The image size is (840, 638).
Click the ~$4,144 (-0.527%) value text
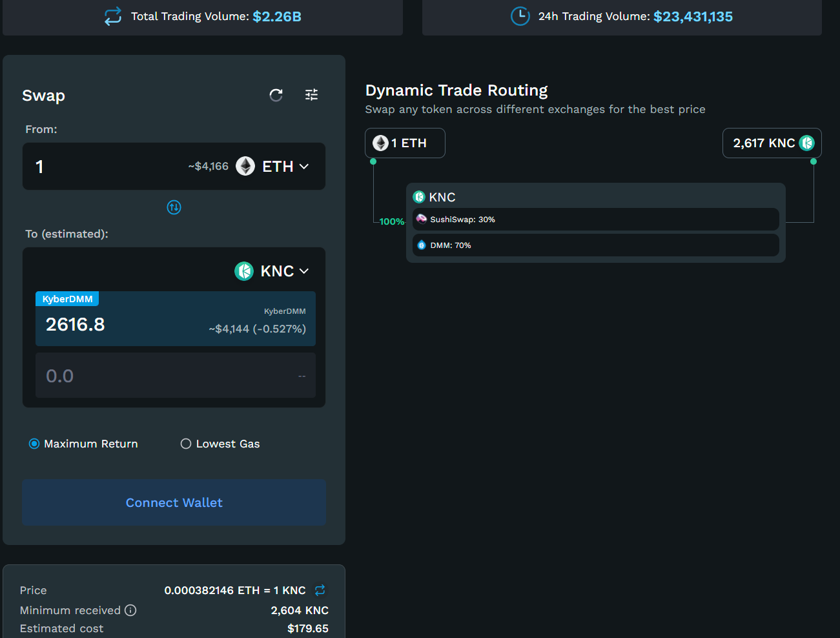pos(257,329)
